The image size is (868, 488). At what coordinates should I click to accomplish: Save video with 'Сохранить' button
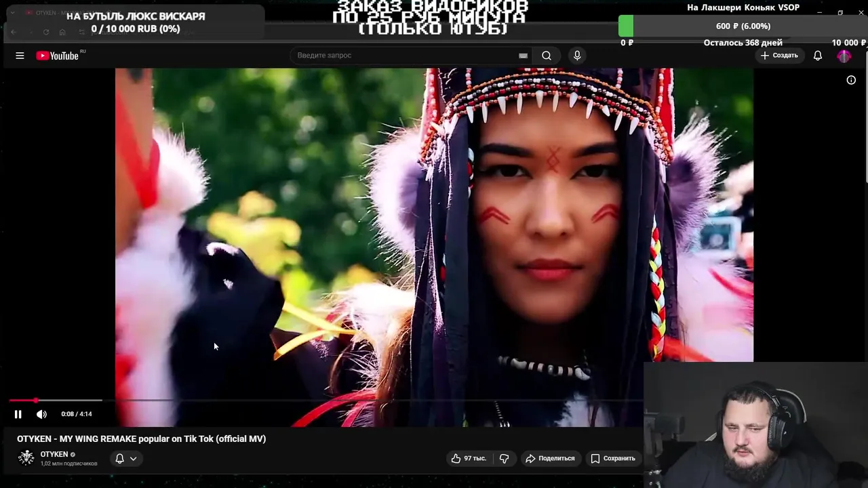click(x=613, y=458)
